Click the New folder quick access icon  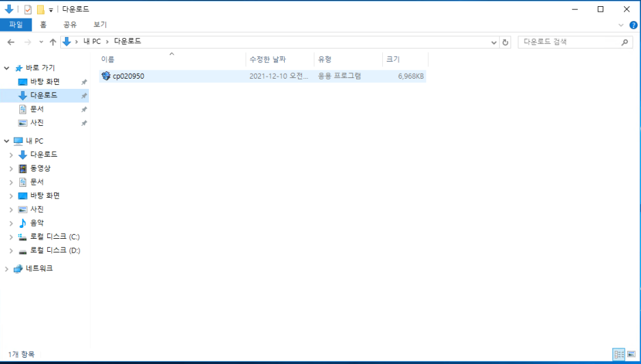pyautogui.click(x=40, y=10)
